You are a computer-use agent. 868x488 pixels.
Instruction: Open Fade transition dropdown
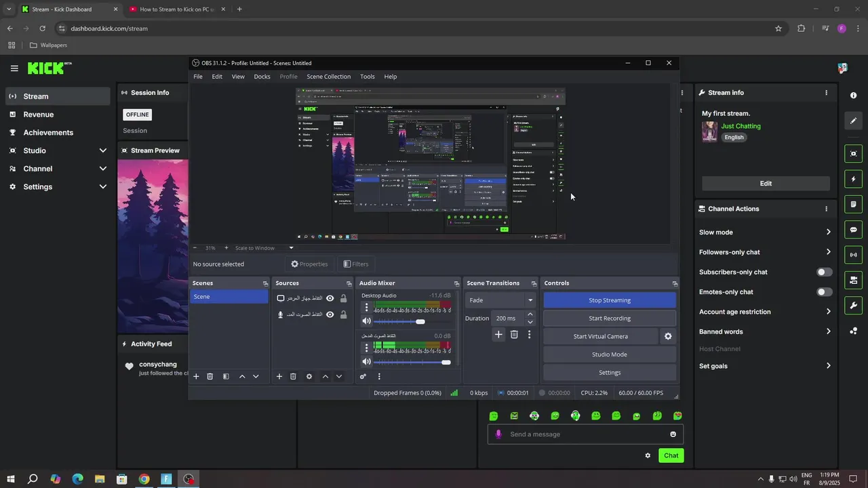[500, 300]
